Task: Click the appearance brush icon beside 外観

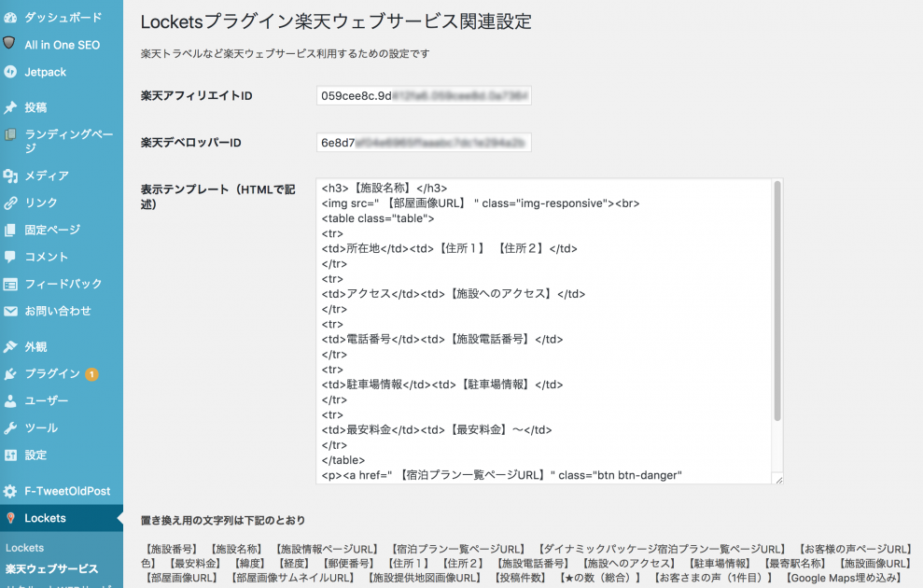Action: tap(10, 346)
